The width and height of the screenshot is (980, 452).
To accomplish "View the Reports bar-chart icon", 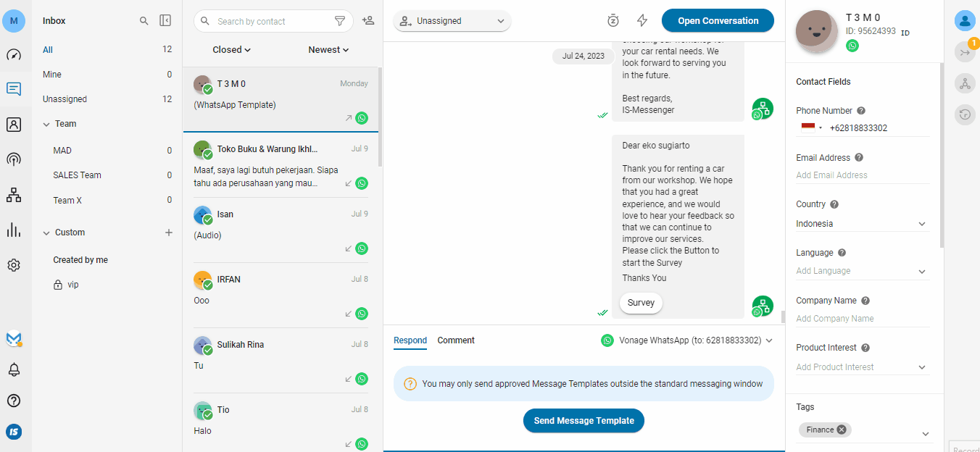I will (x=14, y=230).
